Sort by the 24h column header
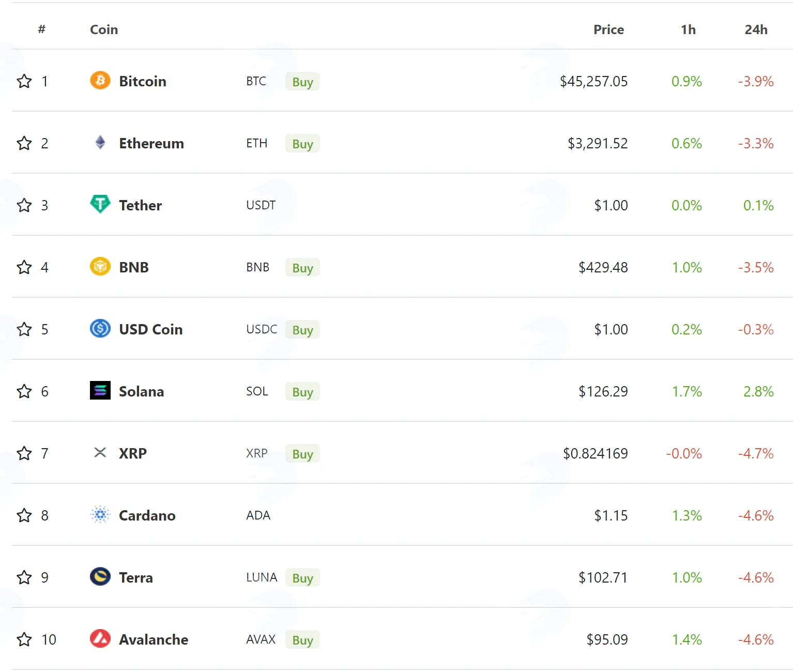The image size is (793, 672). click(756, 29)
